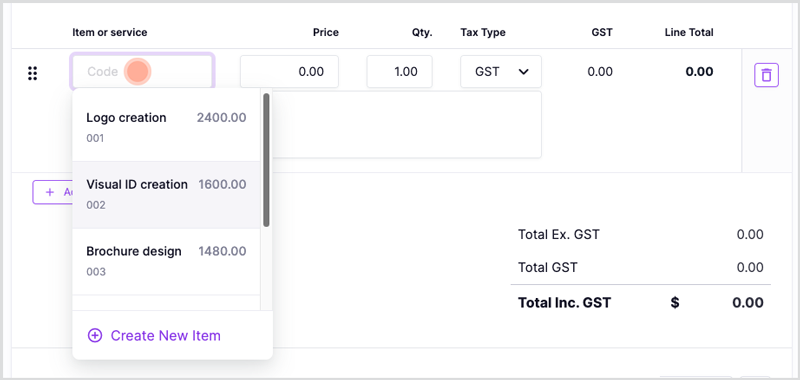Click the trash delete line icon
This screenshot has width=800, height=380.
tap(766, 75)
